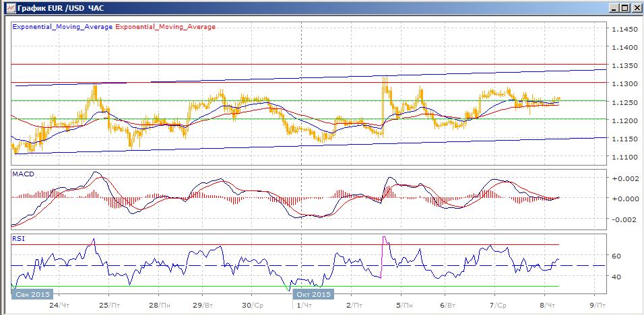Select the MACD indicator label

point(24,174)
